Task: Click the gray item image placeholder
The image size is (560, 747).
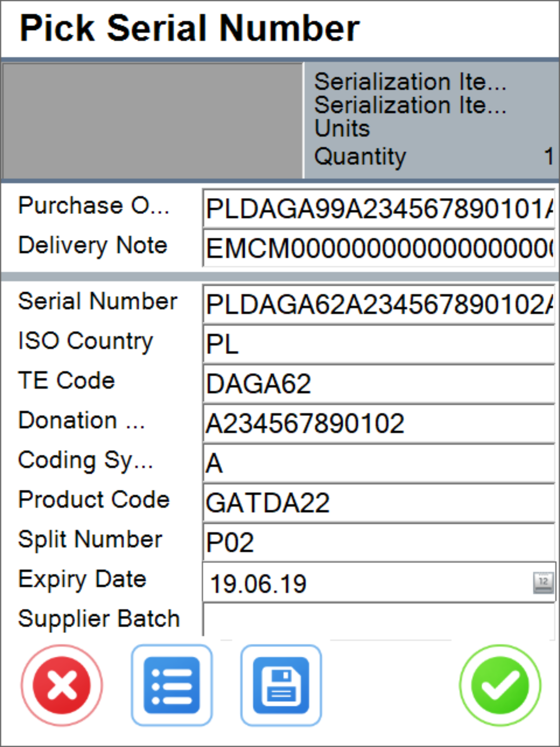Action: point(152,120)
